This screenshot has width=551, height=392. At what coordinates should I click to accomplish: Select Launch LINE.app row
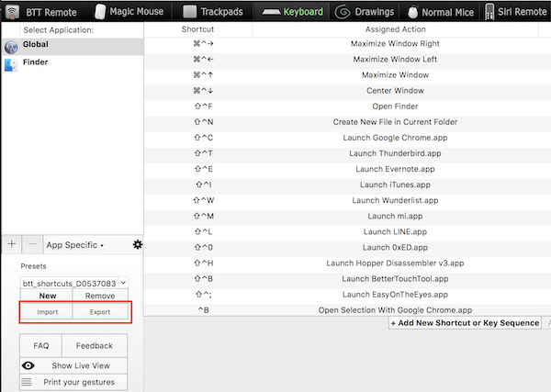pyautogui.click(x=347, y=232)
